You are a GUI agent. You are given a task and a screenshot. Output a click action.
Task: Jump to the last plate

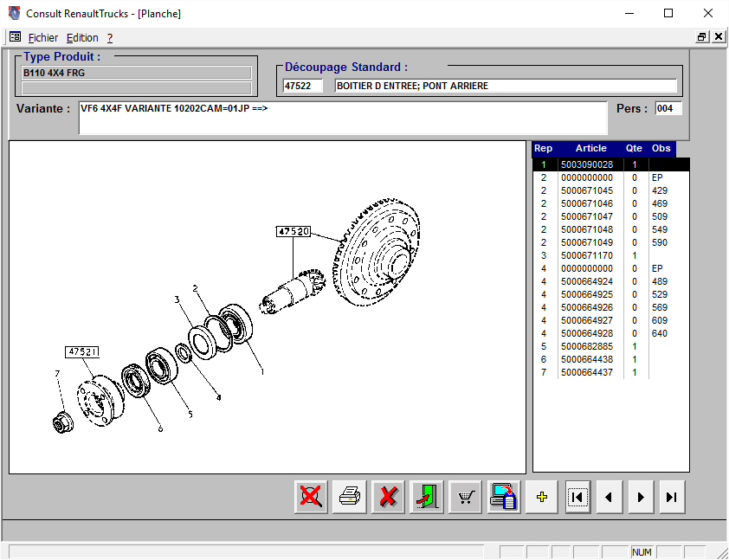(x=672, y=498)
